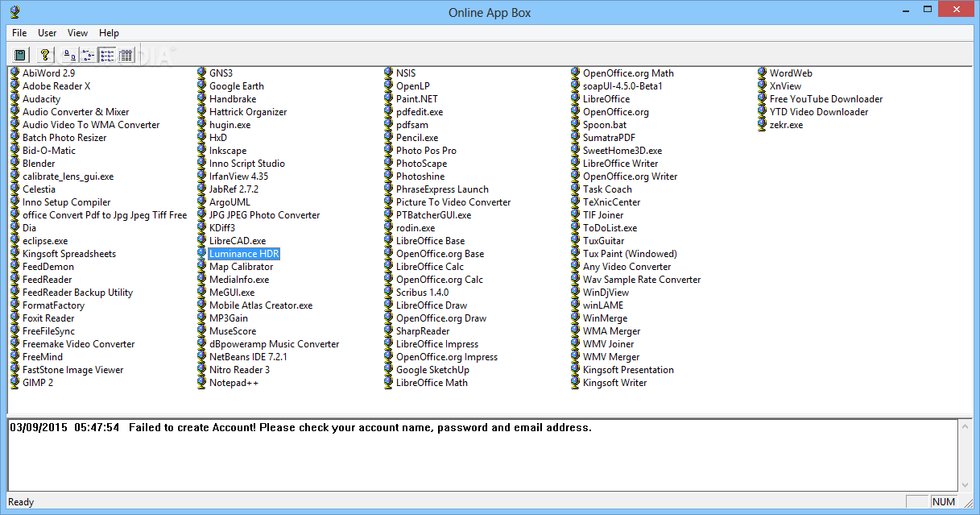Select Kingsoft Presentation
The image size is (980, 515).
pos(629,370)
